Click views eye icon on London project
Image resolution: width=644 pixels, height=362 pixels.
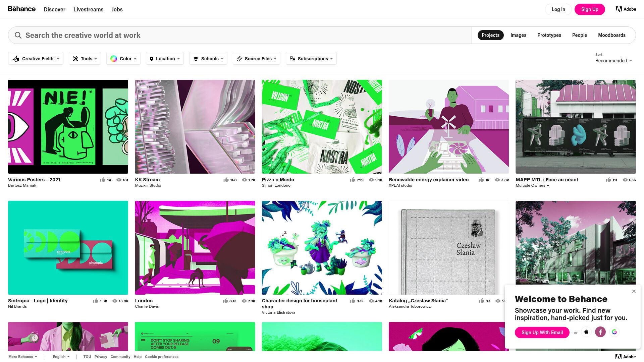point(244,301)
